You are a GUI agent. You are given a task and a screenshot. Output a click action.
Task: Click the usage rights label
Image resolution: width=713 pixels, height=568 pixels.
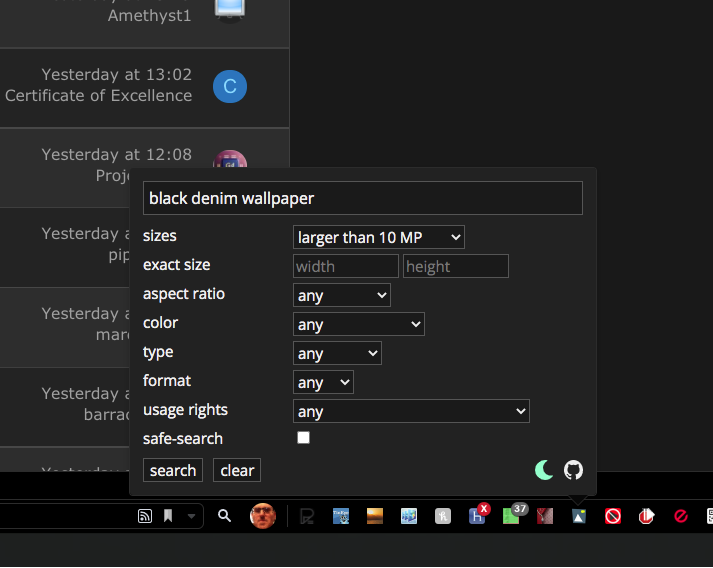185,410
